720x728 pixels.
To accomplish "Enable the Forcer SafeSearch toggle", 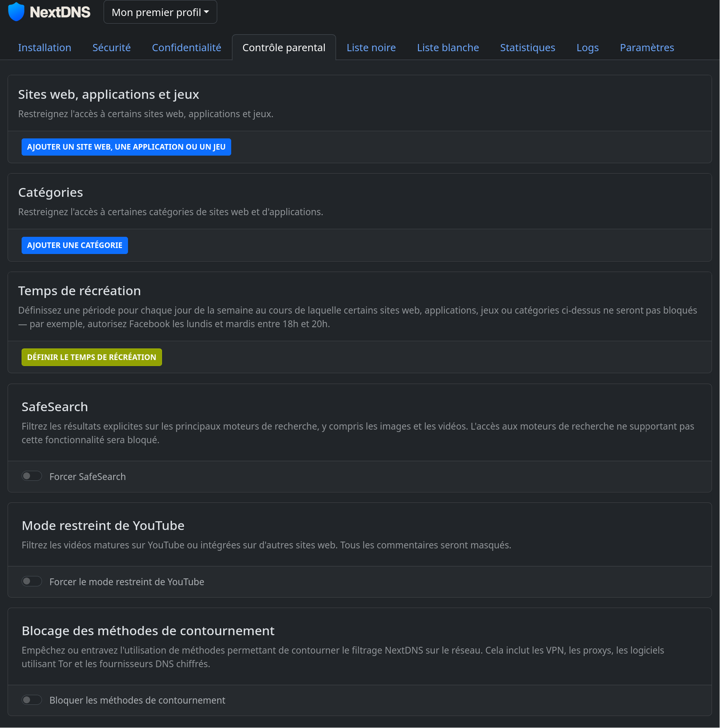I will (x=32, y=476).
